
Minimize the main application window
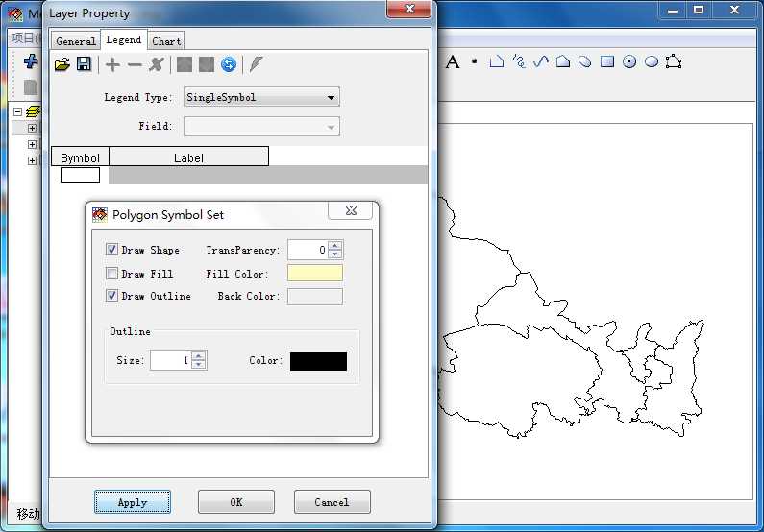pyautogui.click(x=673, y=10)
